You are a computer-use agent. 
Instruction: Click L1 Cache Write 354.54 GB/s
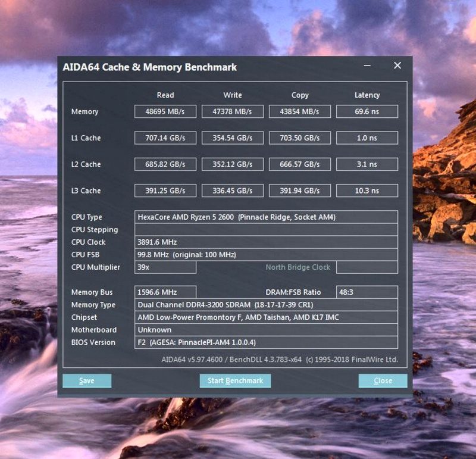pyautogui.click(x=233, y=138)
